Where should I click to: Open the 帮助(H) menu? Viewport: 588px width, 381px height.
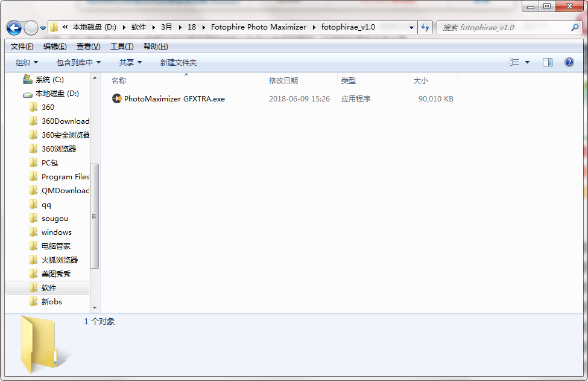156,46
